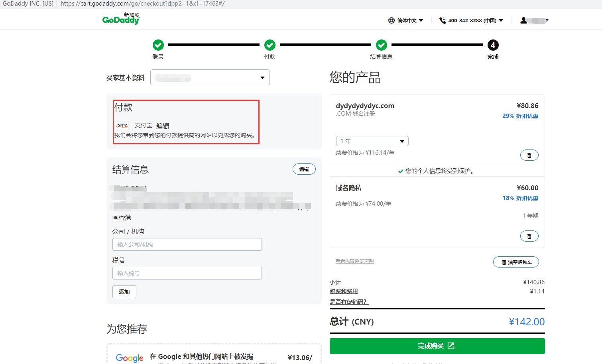The height and width of the screenshot is (364, 602).
Task: Delete the dydydydydyc.com domain item
Action: tap(529, 155)
